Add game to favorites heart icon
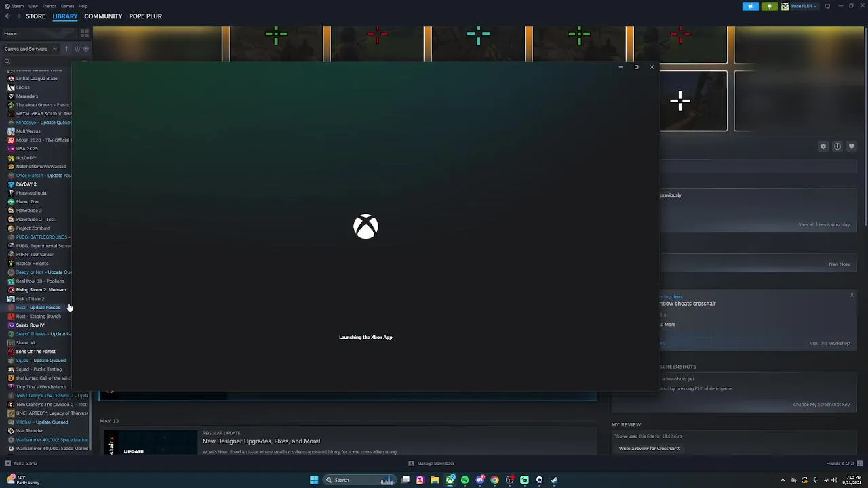 852,146
